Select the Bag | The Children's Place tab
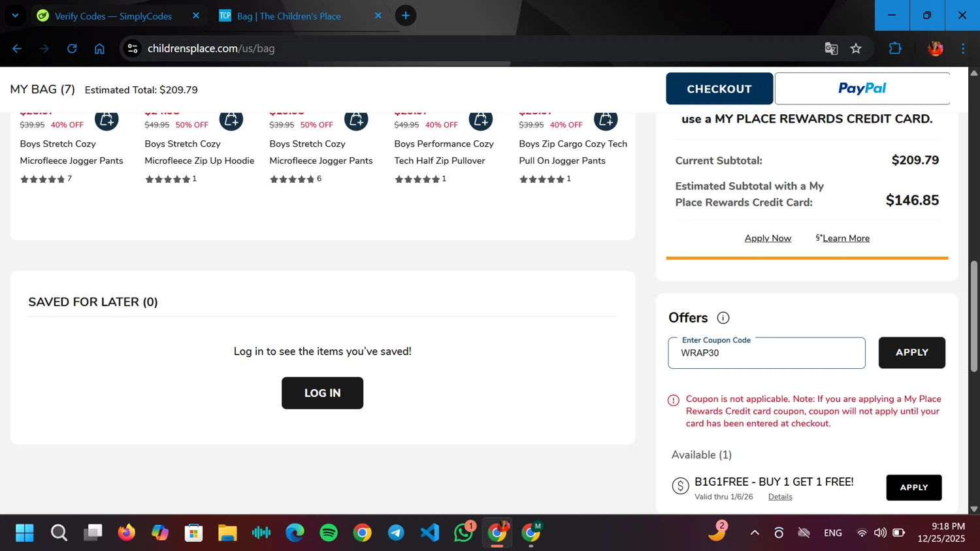This screenshot has height=551, width=980. (289, 16)
